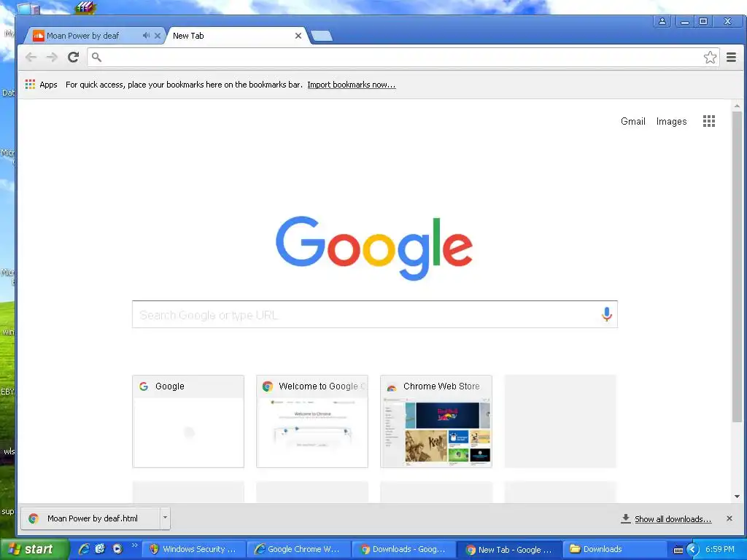Launch Outlook Express from quick launch
The height and width of the screenshot is (560, 747).
pyautogui.click(x=100, y=550)
